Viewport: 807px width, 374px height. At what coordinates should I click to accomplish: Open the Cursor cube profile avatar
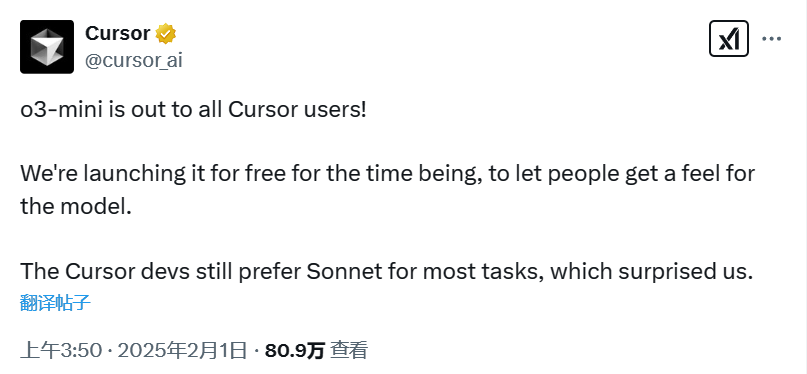(x=47, y=47)
